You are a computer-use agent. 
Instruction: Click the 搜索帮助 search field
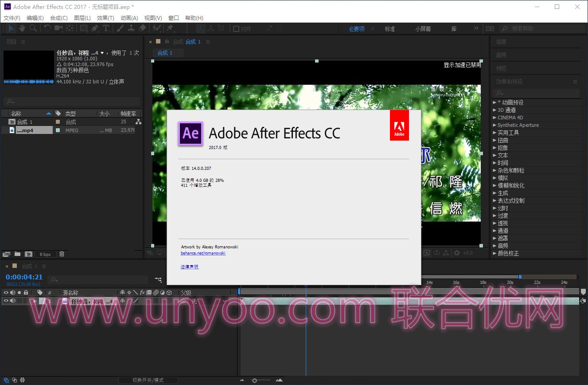click(542, 28)
